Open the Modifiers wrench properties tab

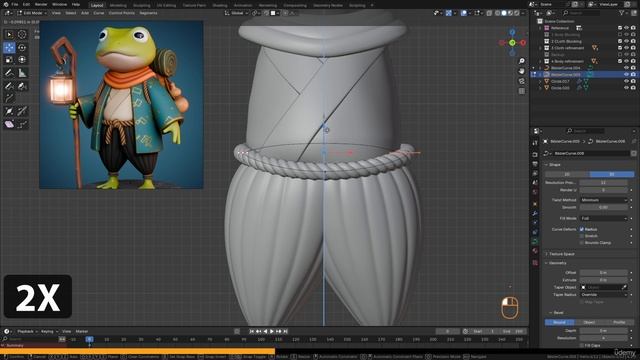(x=535, y=213)
